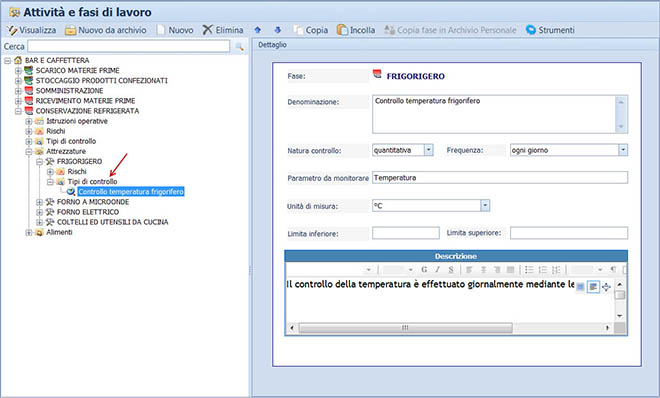Open the Dettaglio tab
This screenshot has width=660, height=398.
click(x=272, y=45)
